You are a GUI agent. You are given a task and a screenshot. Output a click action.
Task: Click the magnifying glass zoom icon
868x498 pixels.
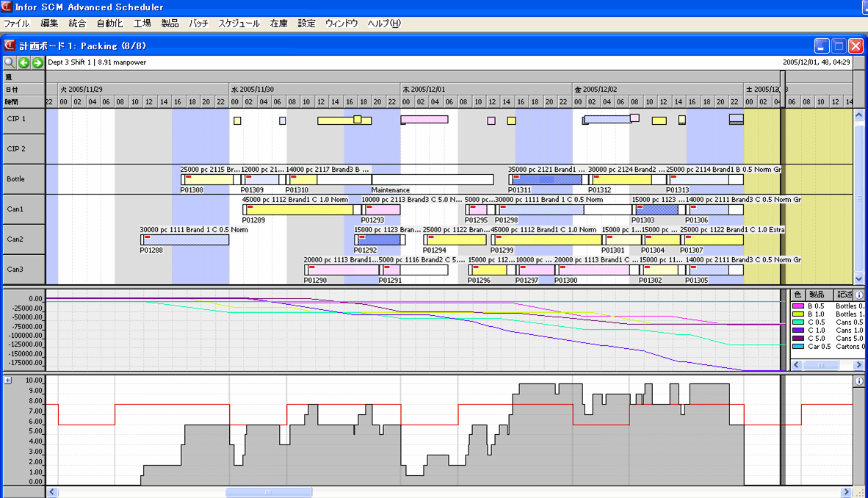click(10, 62)
